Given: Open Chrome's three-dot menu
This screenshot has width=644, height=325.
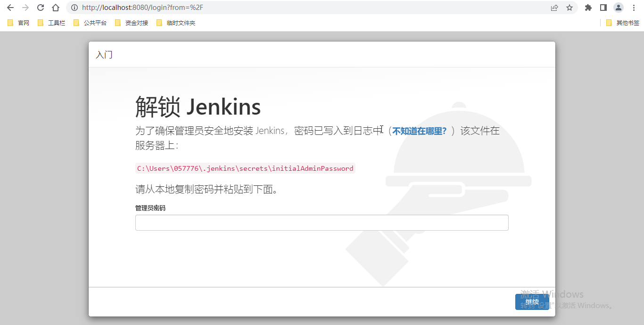Looking at the screenshot, I should point(633,8).
